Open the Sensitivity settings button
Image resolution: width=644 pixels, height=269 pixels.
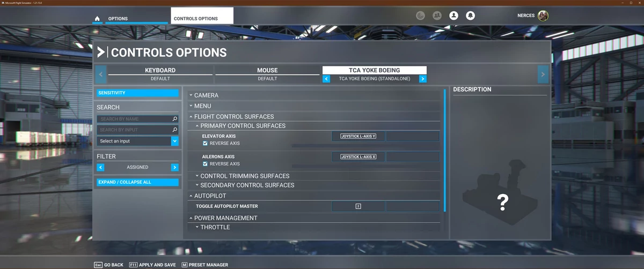pos(137,93)
